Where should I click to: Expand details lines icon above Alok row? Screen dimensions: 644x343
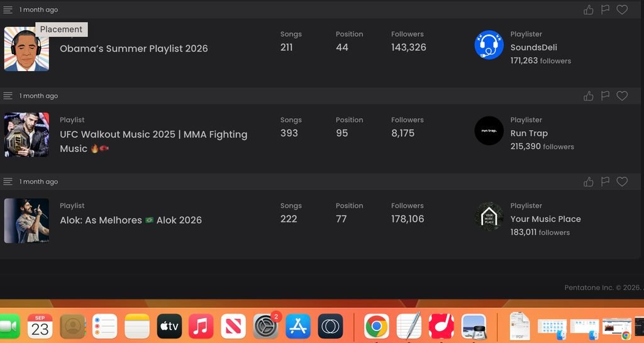tap(8, 182)
